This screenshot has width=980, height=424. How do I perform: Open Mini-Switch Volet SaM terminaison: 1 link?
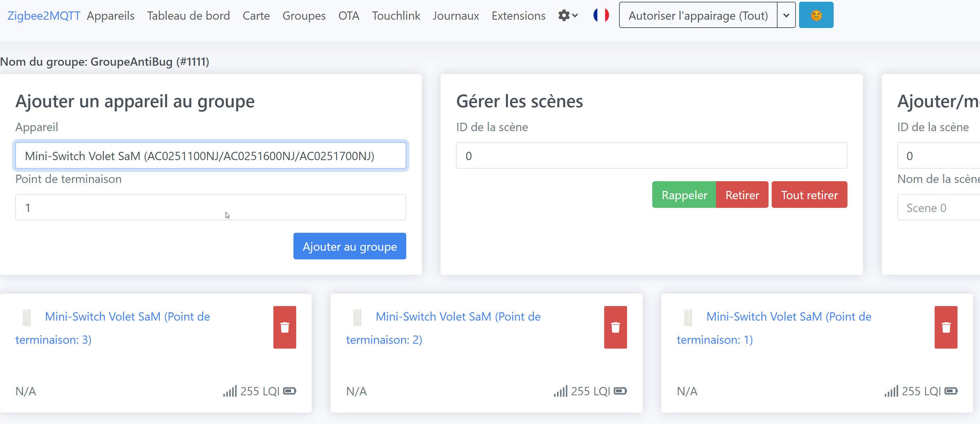point(774,328)
